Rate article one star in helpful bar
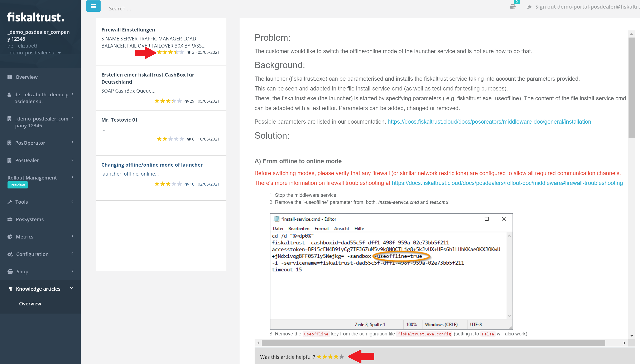 pyautogui.click(x=319, y=357)
